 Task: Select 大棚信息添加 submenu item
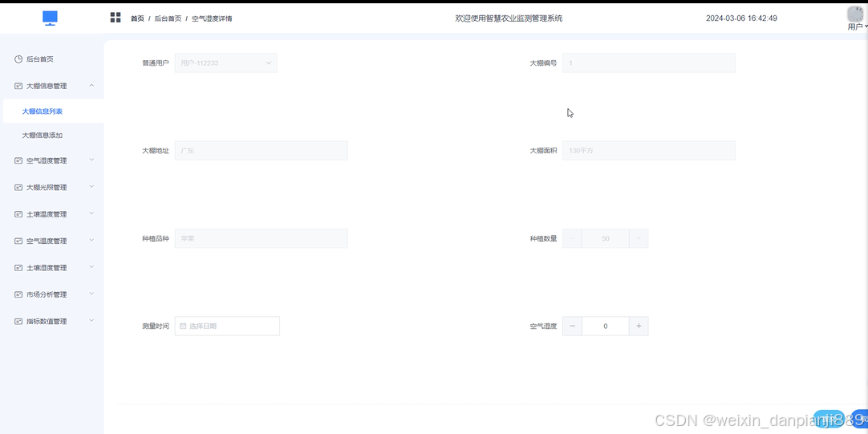53,135
